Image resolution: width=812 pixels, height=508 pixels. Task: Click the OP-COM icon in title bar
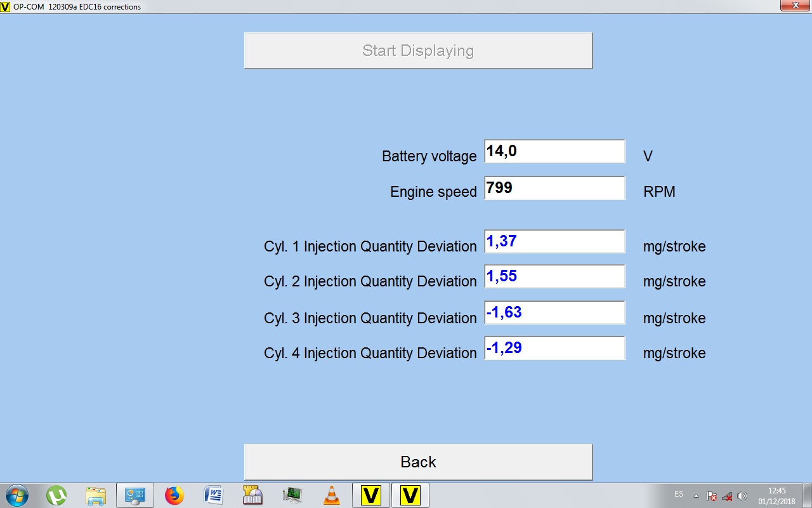pyautogui.click(x=6, y=6)
